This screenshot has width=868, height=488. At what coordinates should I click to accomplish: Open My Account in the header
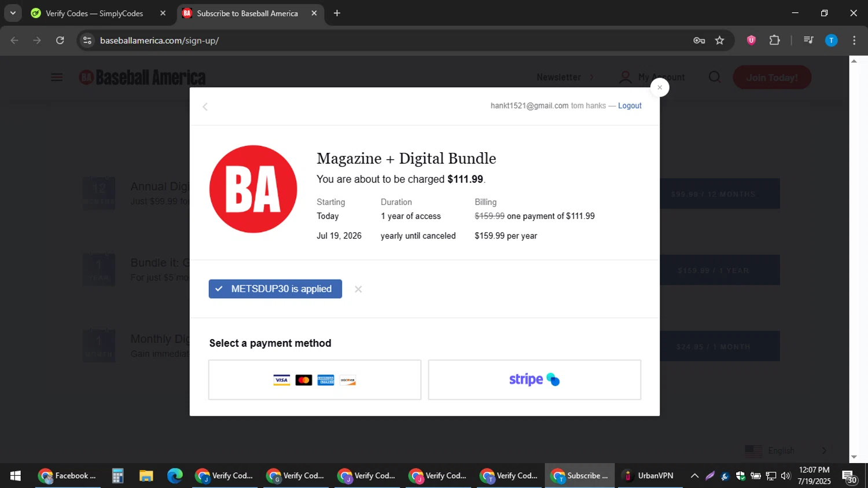(x=652, y=78)
